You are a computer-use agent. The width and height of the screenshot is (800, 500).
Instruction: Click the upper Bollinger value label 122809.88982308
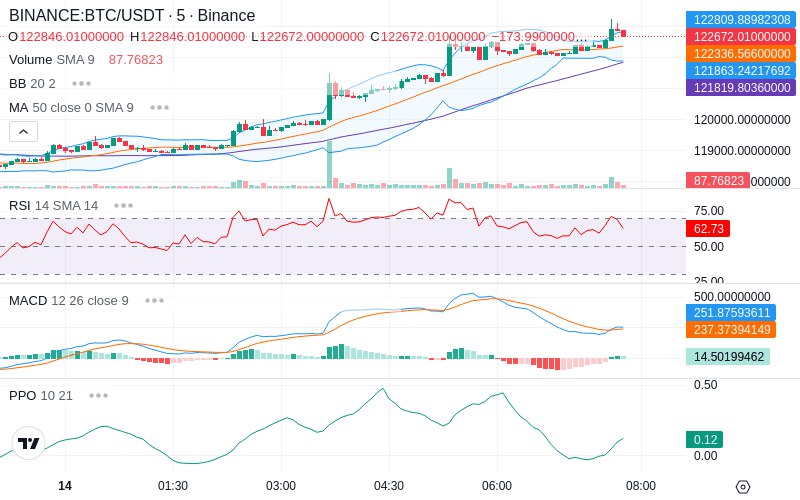[741, 20]
